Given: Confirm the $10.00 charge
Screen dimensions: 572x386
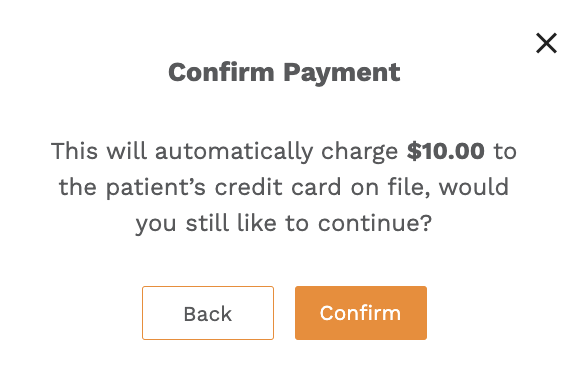Looking at the screenshot, I should 361,313.
